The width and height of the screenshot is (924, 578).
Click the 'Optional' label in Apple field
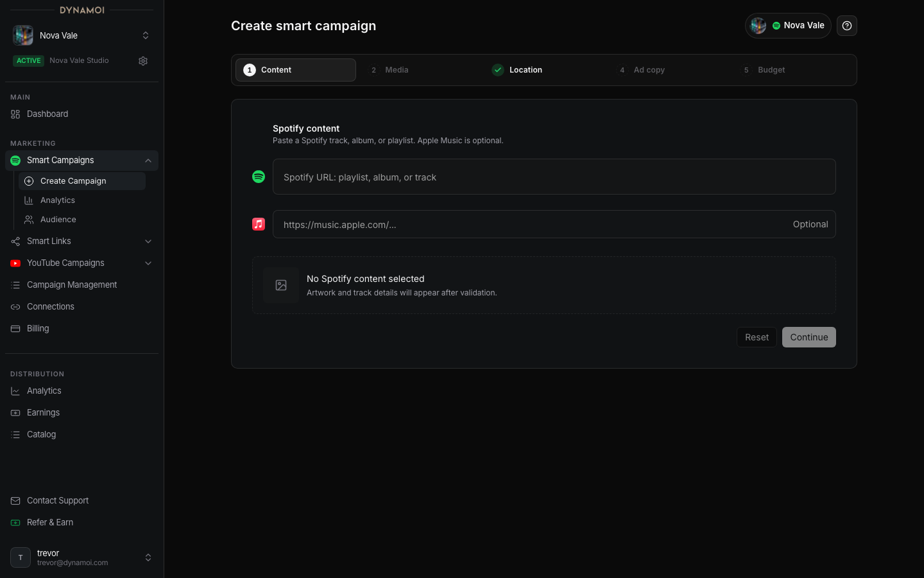pyautogui.click(x=810, y=224)
